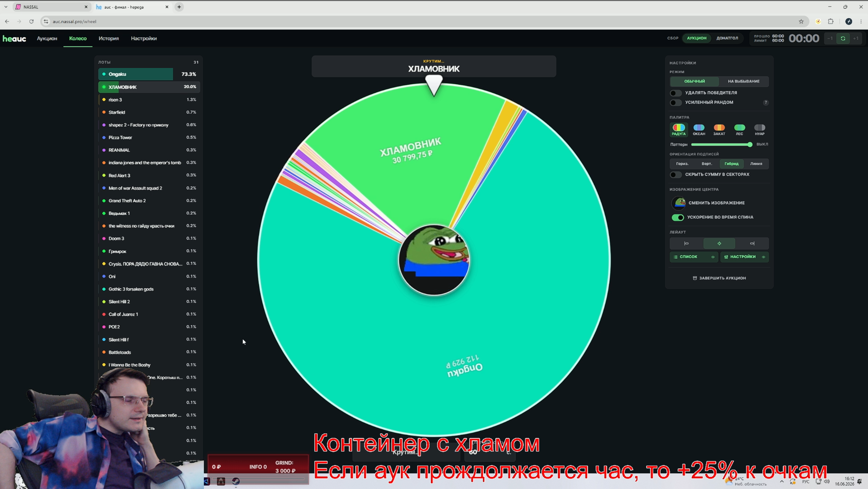This screenshot has height=489, width=868.
Task: Click the timer reset refresh icon
Action: click(843, 38)
